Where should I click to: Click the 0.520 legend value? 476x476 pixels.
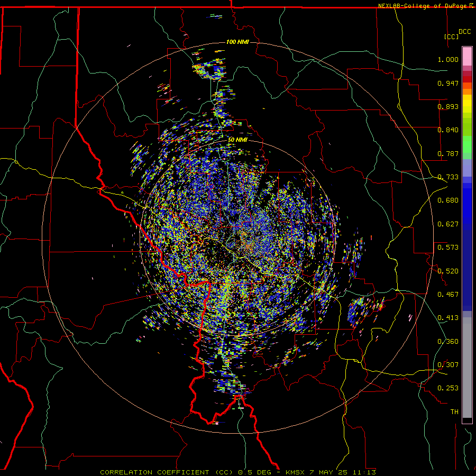click(448, 271)
